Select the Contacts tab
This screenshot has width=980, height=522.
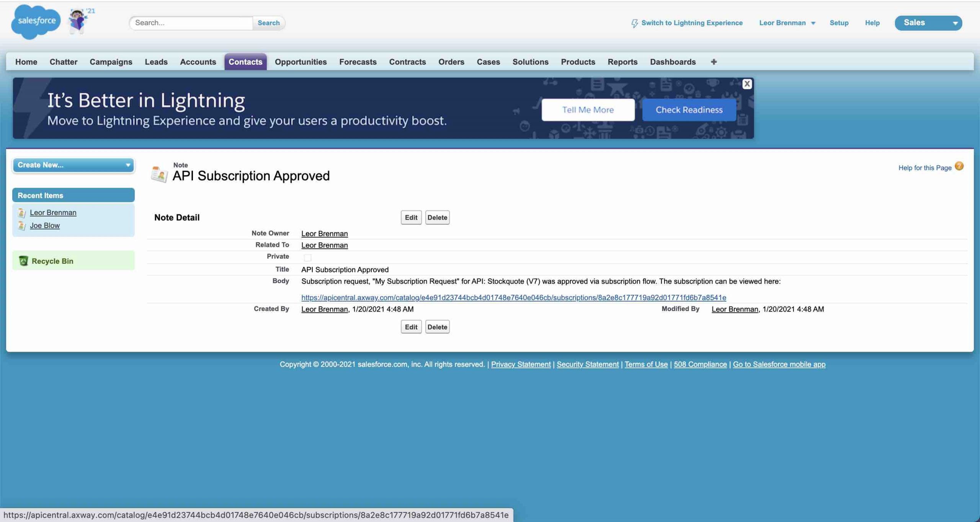point(245,62)
